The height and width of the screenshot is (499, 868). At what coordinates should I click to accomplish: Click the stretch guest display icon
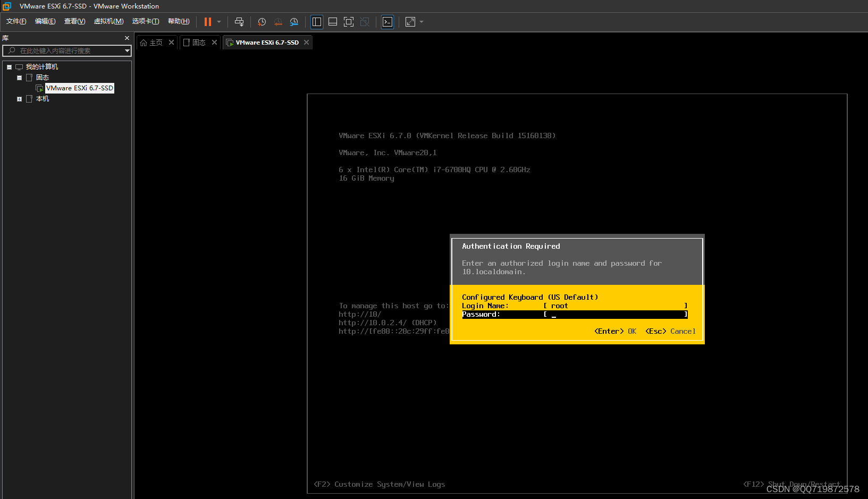[410, 22]
